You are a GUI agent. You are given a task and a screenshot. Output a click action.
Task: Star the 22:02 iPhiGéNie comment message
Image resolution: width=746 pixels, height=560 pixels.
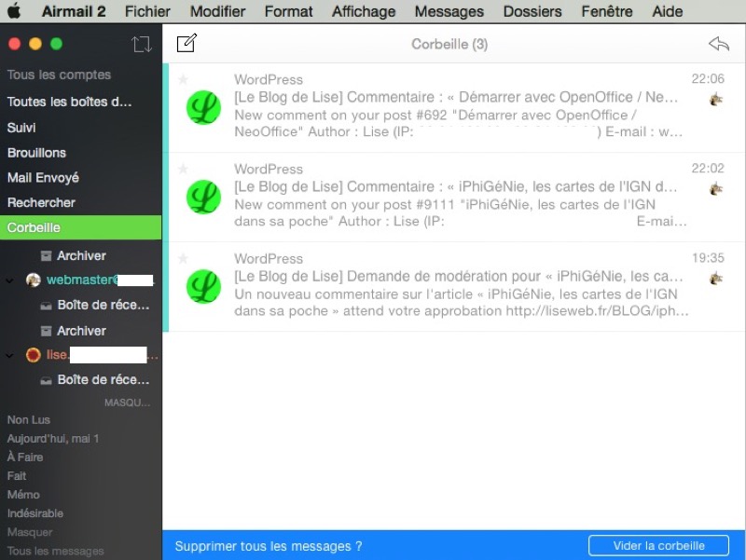pyautogui.click(x=184, y=169)
